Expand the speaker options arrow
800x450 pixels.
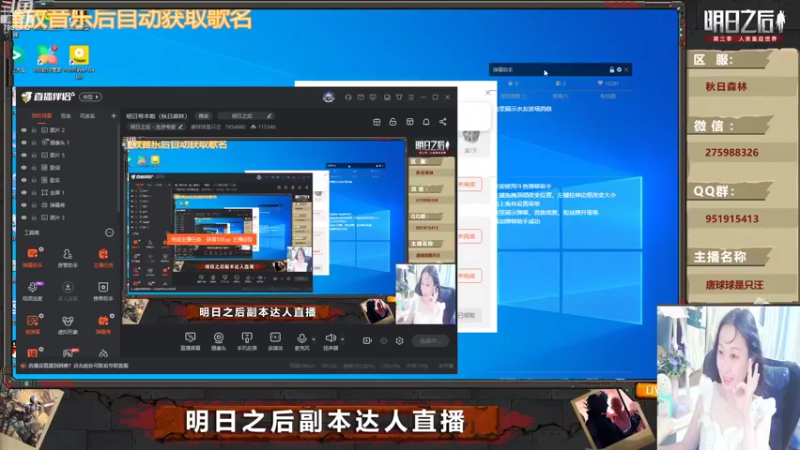(342, 339)
